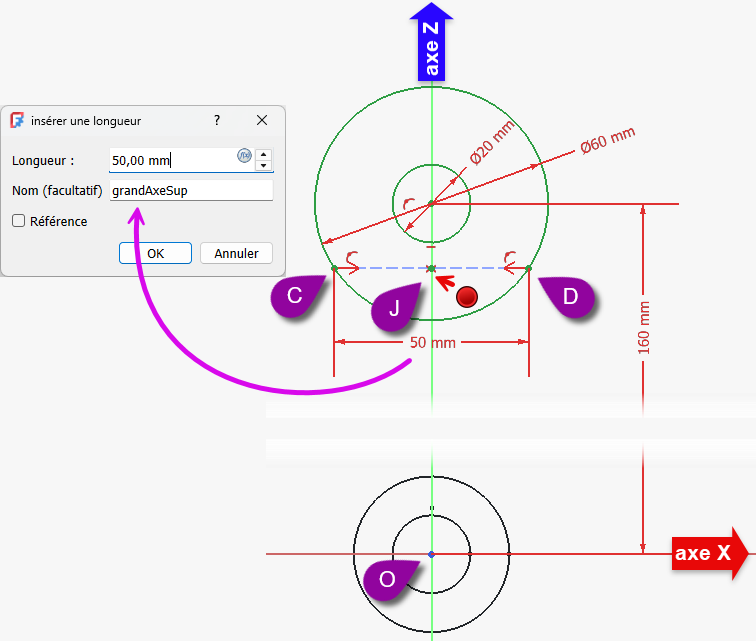The image size is (756, 641).
Task: Click the help question mark in dialog
Action: pyautogui.click(x=217, y=120)
